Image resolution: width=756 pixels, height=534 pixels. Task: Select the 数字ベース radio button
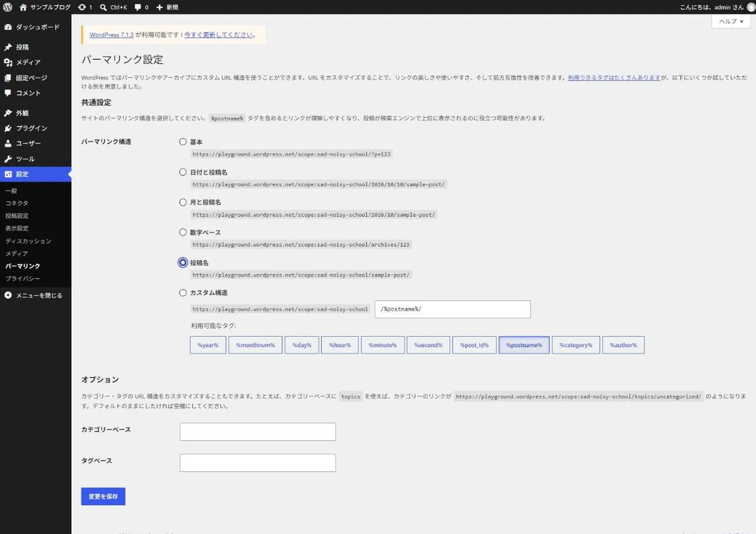183,232
